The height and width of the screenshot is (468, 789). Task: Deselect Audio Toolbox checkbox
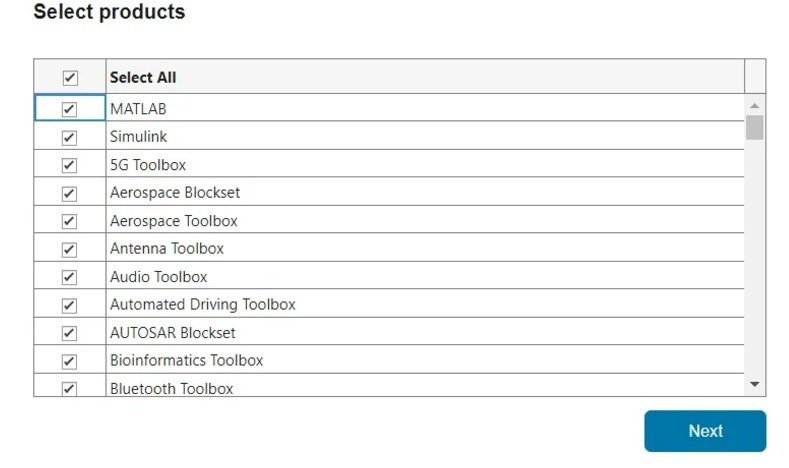coord(70,277)
